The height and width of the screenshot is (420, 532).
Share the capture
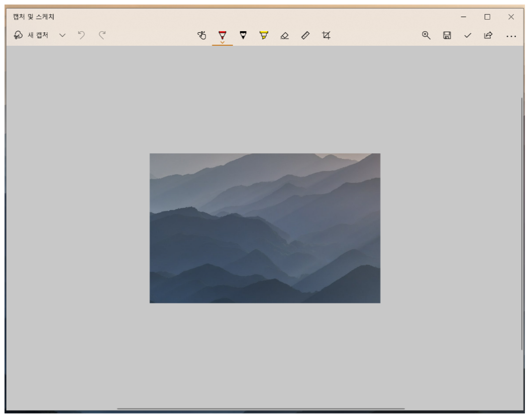(488, 35)
